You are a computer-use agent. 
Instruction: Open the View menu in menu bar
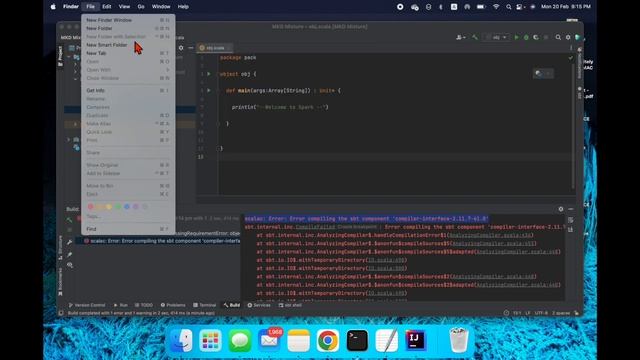[x=124, y=7]
